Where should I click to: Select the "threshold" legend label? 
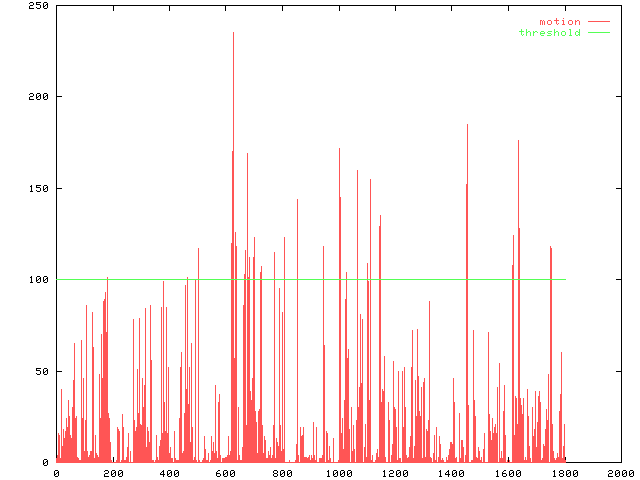(549, 33)
